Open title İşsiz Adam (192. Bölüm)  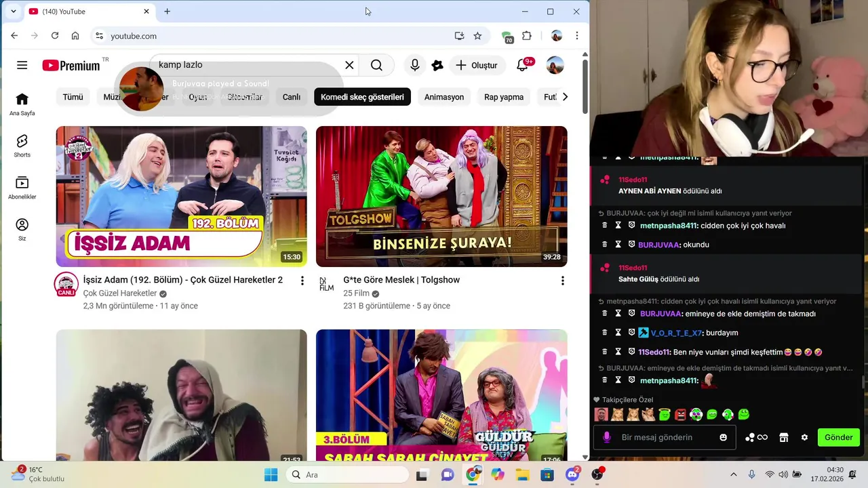(x=183, y=280)
